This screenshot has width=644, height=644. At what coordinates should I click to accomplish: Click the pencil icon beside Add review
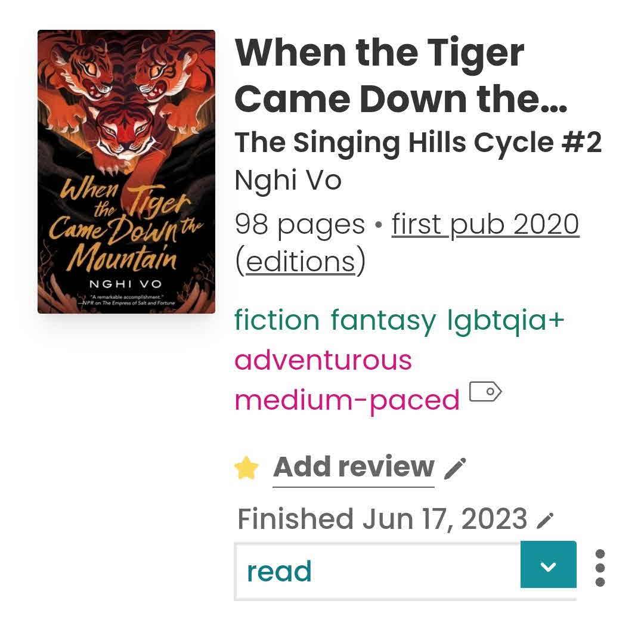pos(456,469)
